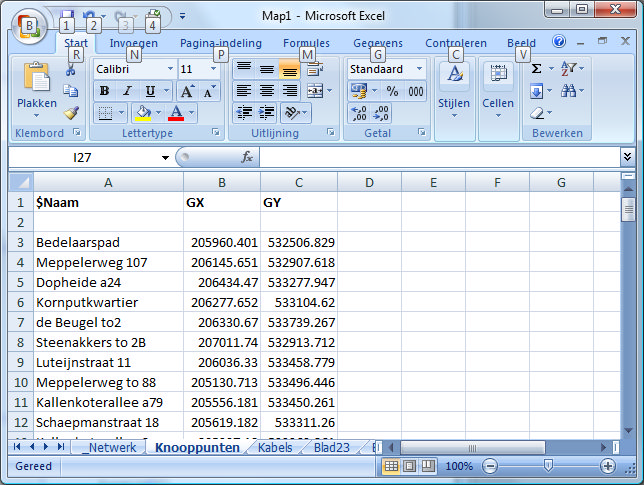This screenshot has width=644, height=485.
Task: Click the increase font size icon
Action: pyautogui.click(x=186, y=91)
